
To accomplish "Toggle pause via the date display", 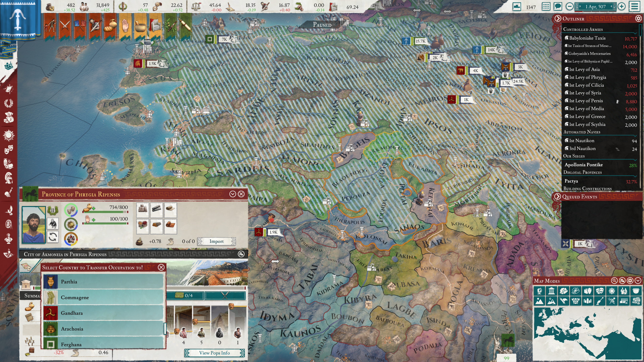I will tap(596, 7).
